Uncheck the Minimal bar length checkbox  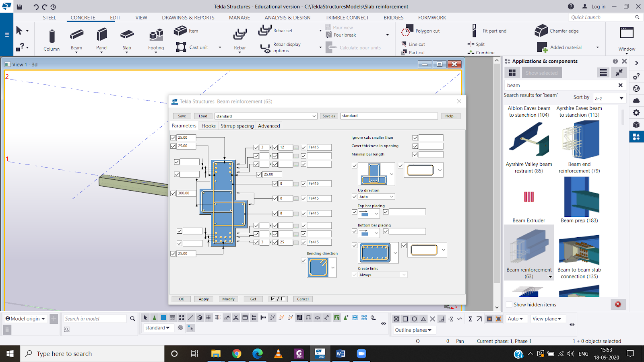tap(415, 154)
